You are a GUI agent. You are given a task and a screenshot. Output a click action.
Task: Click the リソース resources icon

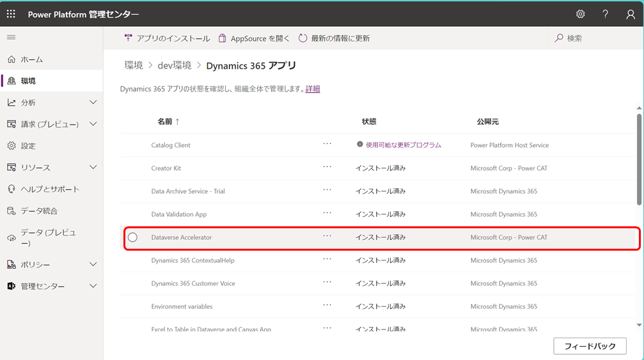[12, 168]
